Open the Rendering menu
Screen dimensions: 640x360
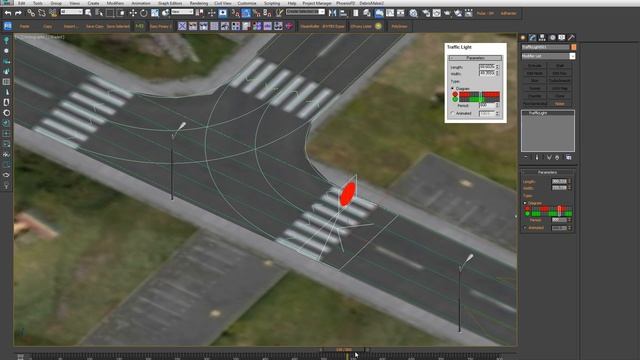point(199,3)
